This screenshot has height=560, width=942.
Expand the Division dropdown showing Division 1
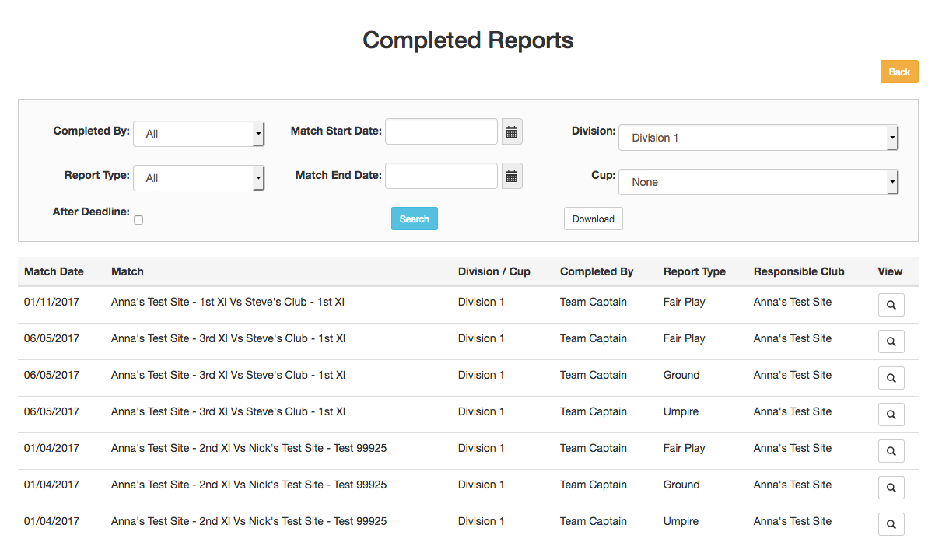758,138
